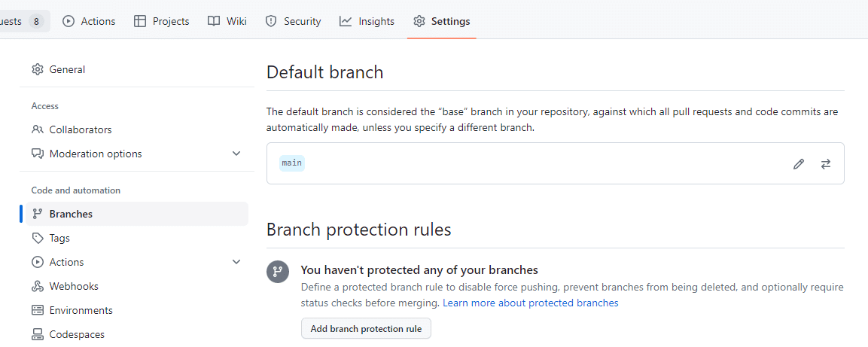Click the main branch name label
Image resolution: width=868 pixels, height=347 pixels.
coord(291,163)
